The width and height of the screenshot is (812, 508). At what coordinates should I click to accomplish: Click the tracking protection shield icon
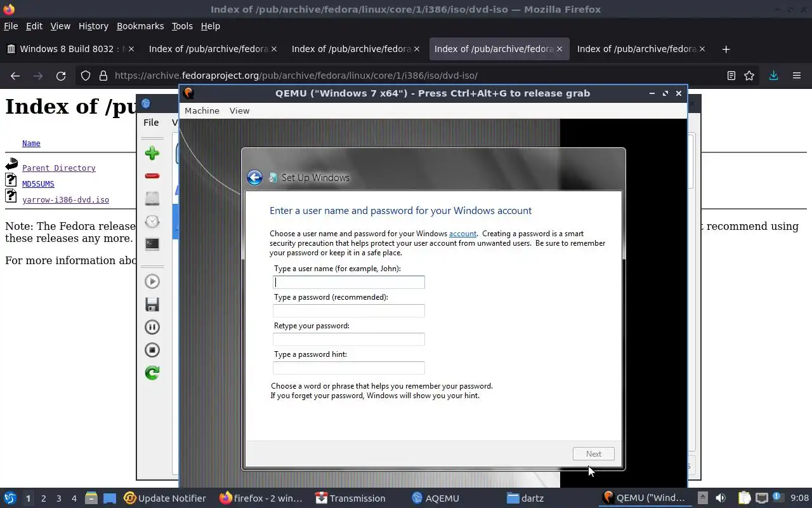click(x=86, y=76)
